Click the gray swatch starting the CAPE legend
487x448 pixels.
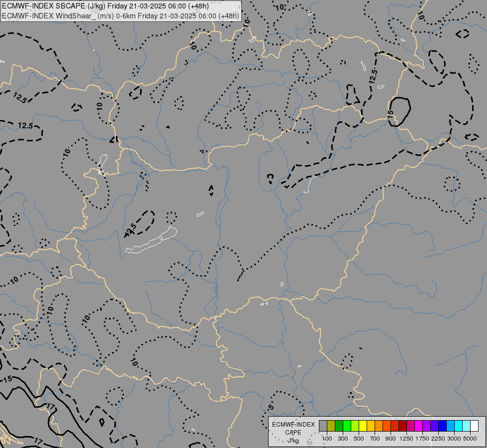(323, 426)
